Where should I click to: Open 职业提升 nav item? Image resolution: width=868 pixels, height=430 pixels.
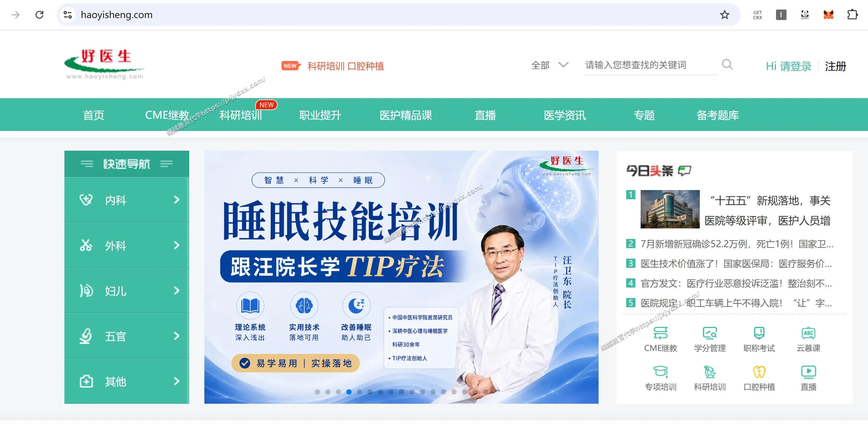(x=320, y=115)
